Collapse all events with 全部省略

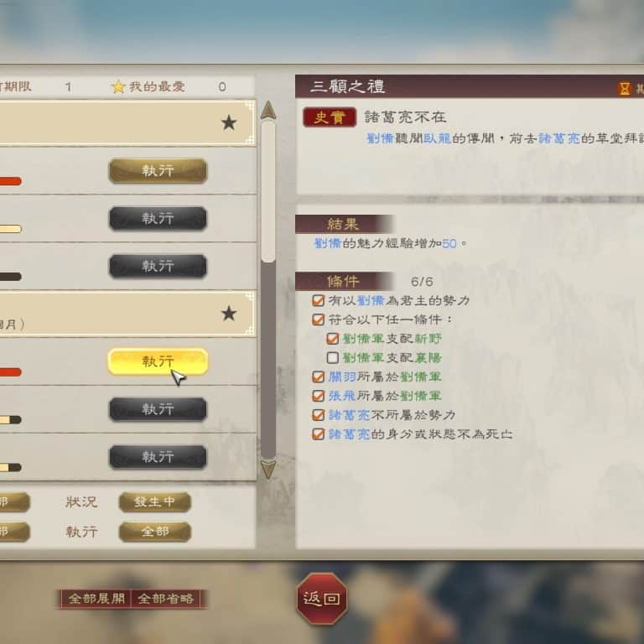[x=165, y=599]
